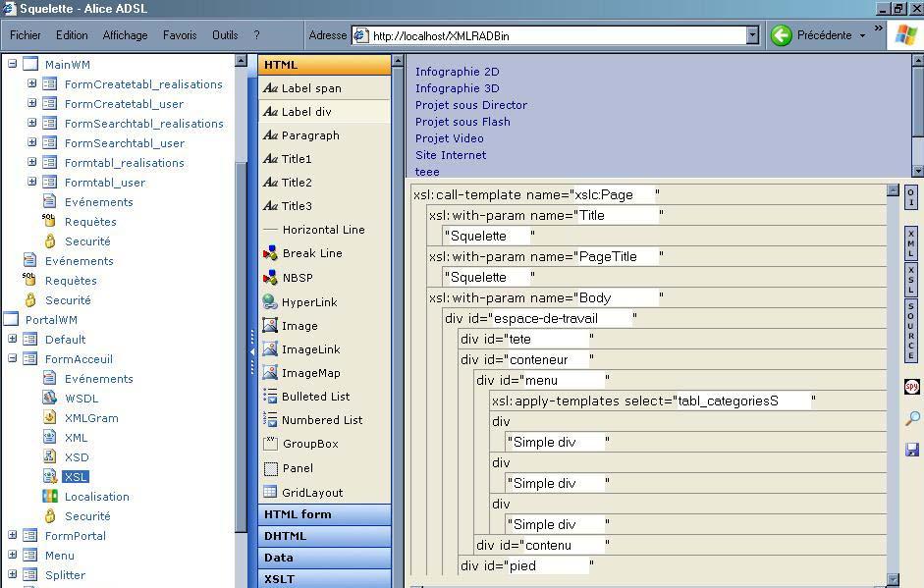Pick the ImageMap element icon
Image resolution: width=924 pixels, height=588 pixels.
[270, 373]
